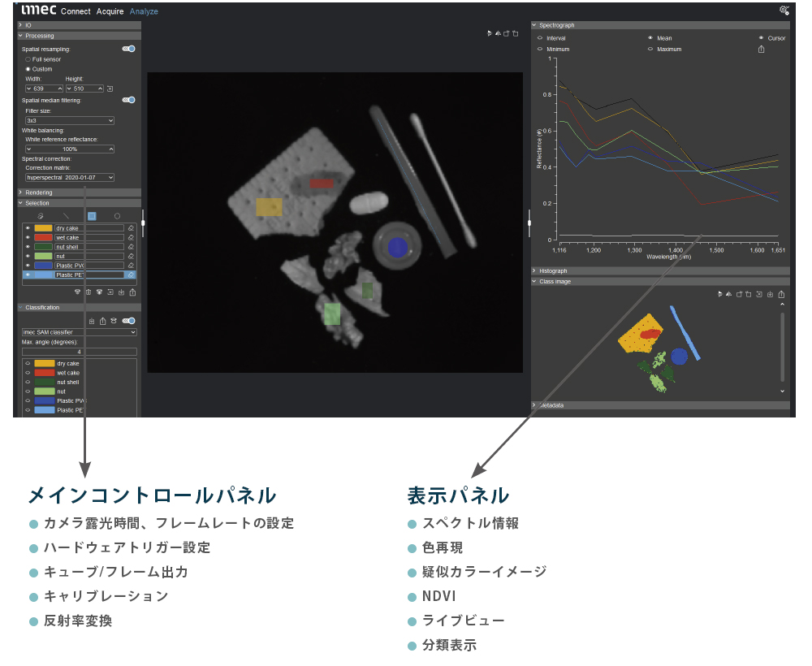Image resolution: width=812 pixels, height=666 pixels.
Task: Click the eraser icon for nut shell
Action: (x=131, y=247)
